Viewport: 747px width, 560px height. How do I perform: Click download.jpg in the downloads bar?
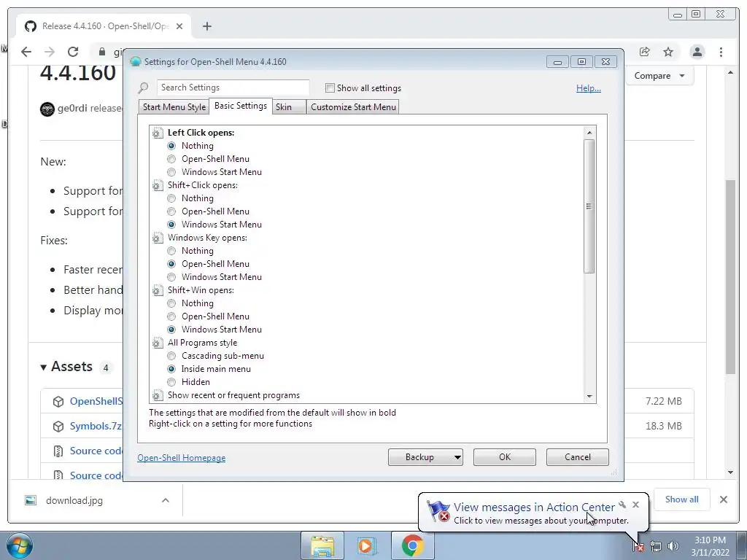point(74,500)
